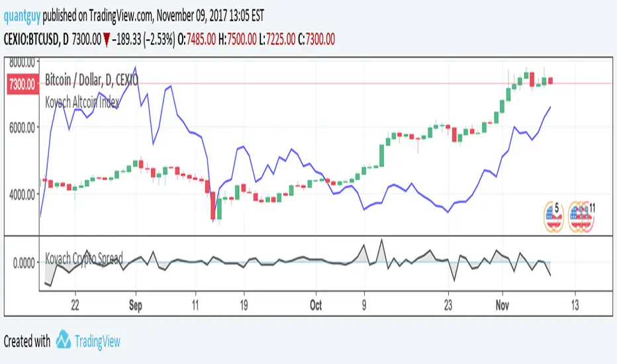This screenshot has width=617, height=364.
Task: Select the Kovach Altcoin Index indicator label
Action: coord(83,103)
